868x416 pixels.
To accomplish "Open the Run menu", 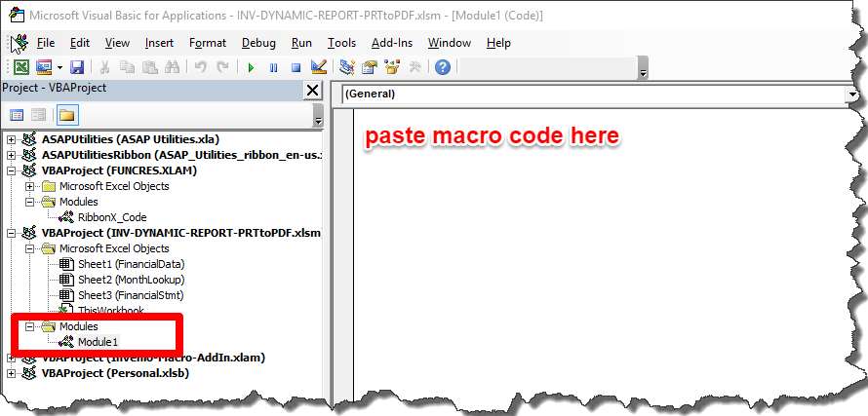I will point(301,43).
